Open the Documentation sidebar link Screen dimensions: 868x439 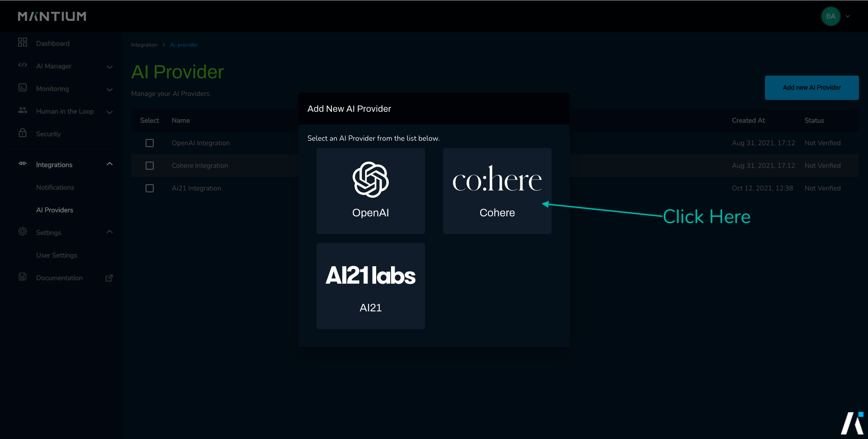click(59, 278)
